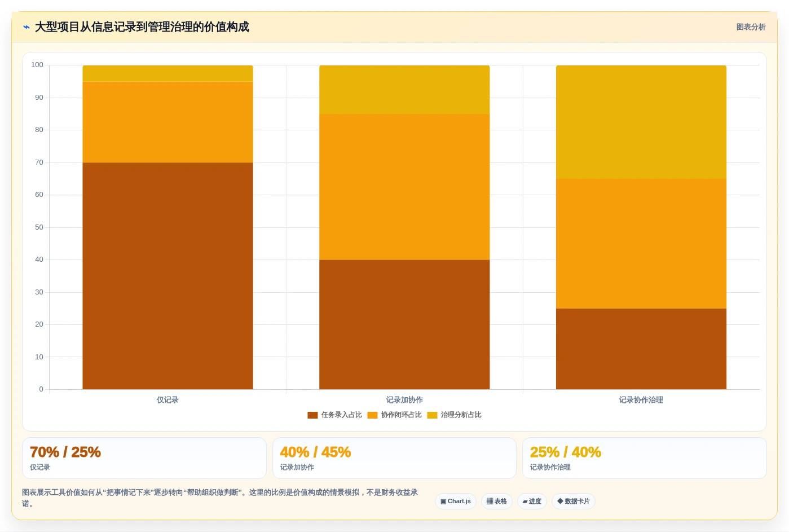
Task: Click the orange segment of the 仅记录 bar
Action: (x=168, y=122)
